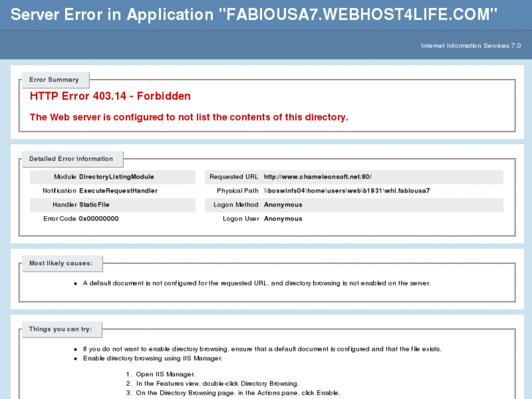Click the Enable directory browsing using IIS Manager text
532x399 pixels.
coord(153,358)
